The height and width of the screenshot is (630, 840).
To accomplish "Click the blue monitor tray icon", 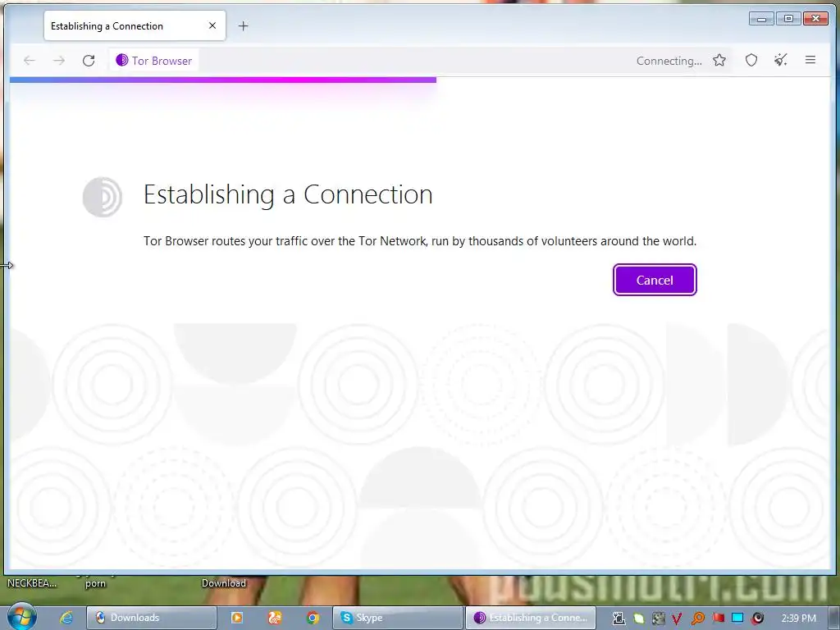I will 737,619.
